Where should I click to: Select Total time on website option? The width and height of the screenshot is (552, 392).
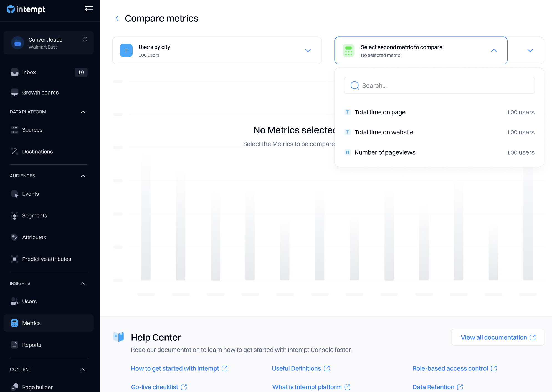pos(384,132)
